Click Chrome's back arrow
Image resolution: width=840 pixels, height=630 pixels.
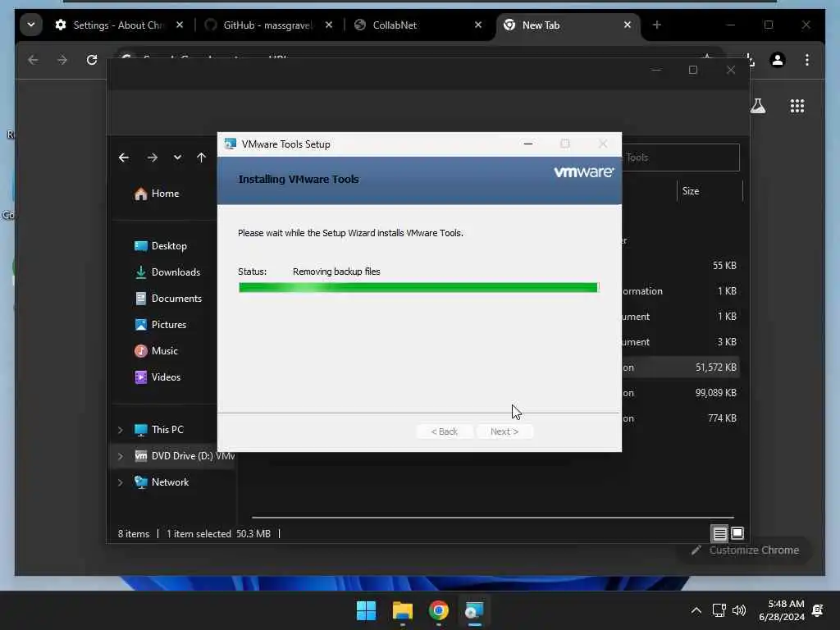[x=33, y=60]
